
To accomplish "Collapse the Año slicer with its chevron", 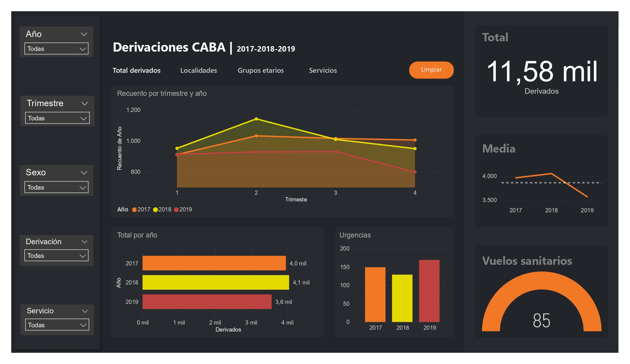I will click(x=84, y=34).
